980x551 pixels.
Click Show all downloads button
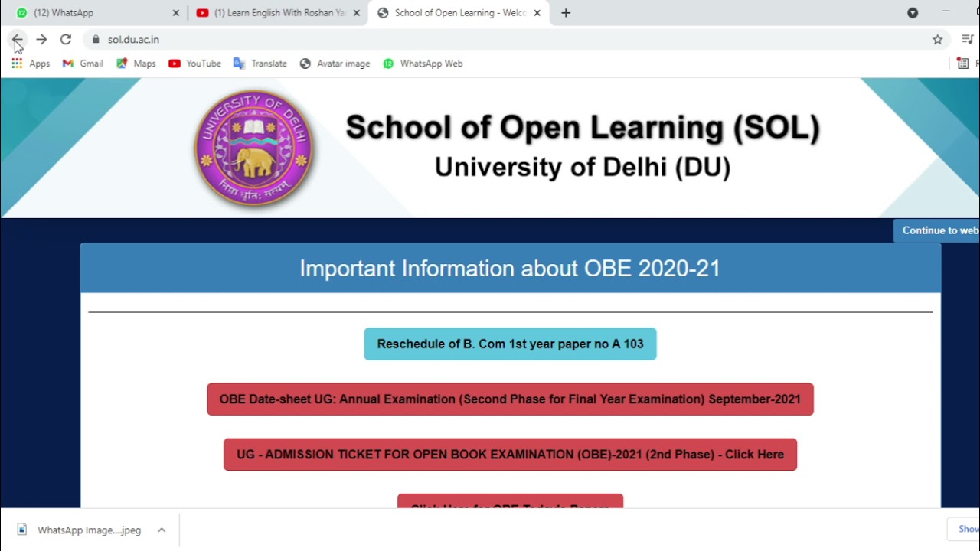coord(964,529)
